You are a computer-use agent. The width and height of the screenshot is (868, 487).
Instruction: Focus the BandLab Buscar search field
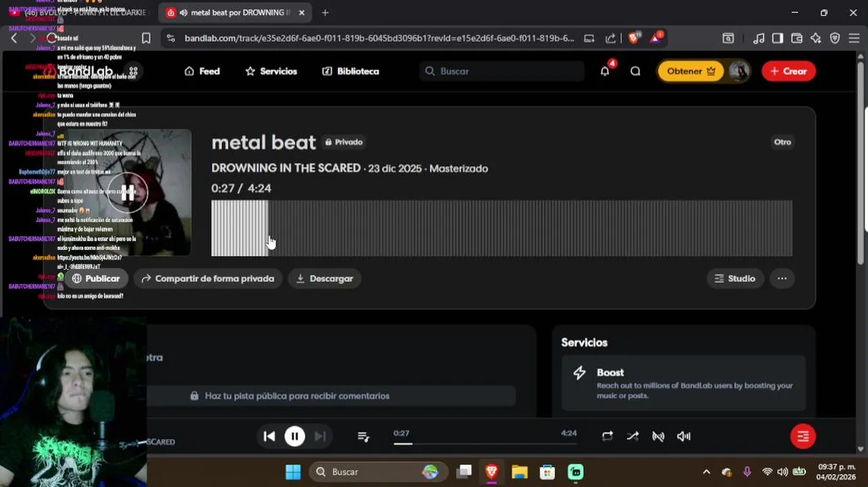click(x=502, y=71)
